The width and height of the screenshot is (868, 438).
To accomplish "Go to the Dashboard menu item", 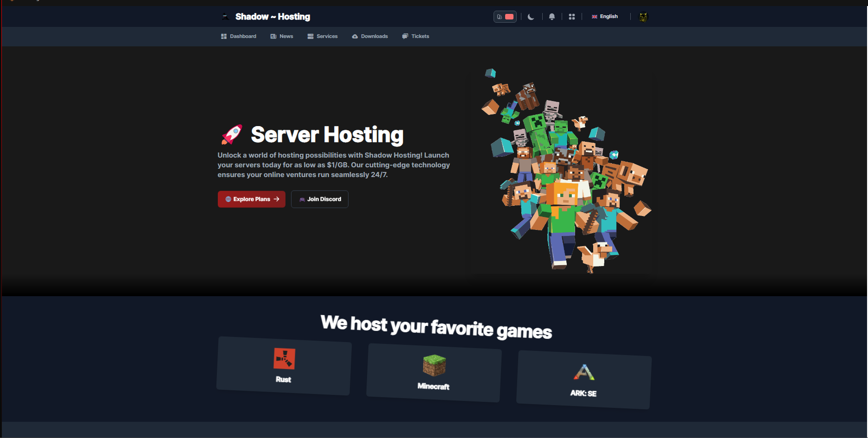I will pyautogui.click(x=239, y=36).
